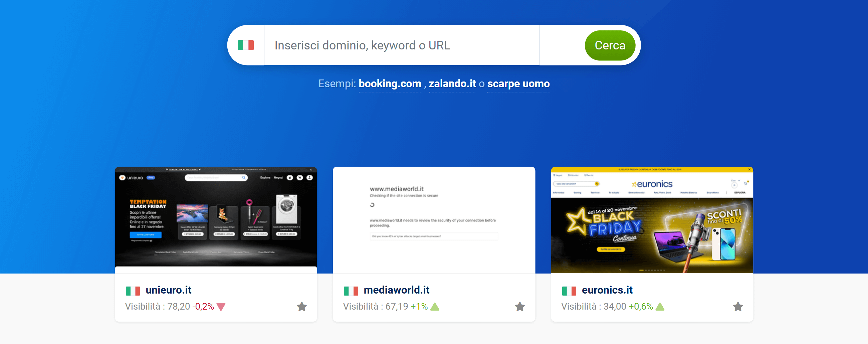Open the booking.com example link
This screenshot has height=344, width=868.
pyautogui.click(x=390, y=83)
